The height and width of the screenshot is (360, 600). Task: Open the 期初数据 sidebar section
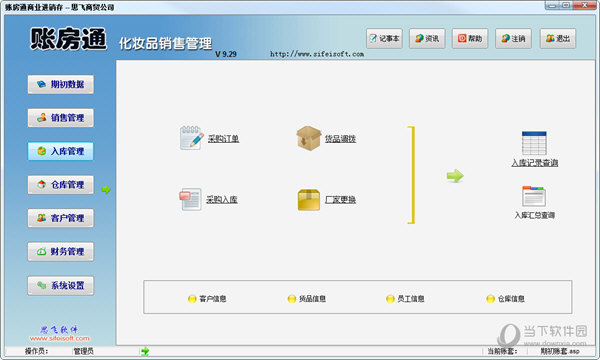[60, 84]
